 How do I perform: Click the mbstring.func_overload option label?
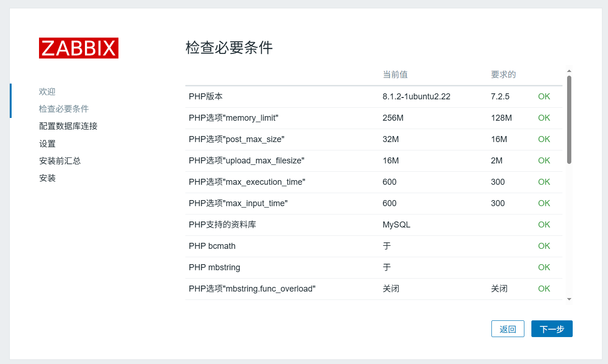point(252,289)
